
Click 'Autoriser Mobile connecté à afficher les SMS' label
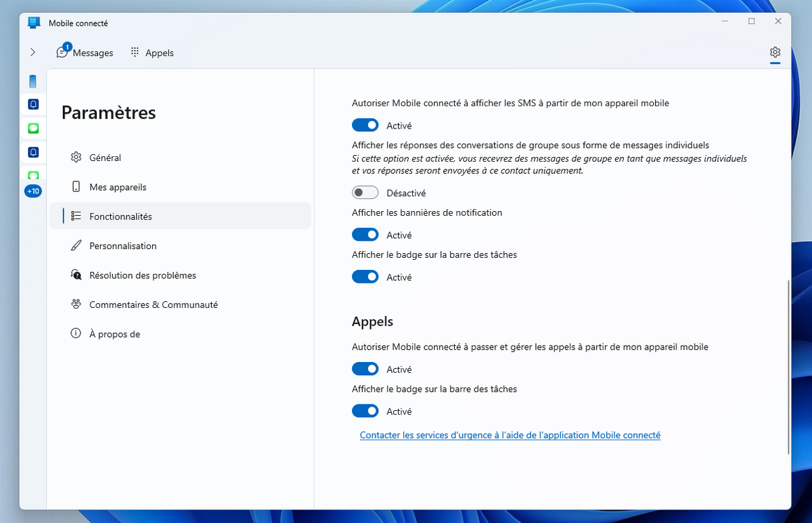[510, 104]
